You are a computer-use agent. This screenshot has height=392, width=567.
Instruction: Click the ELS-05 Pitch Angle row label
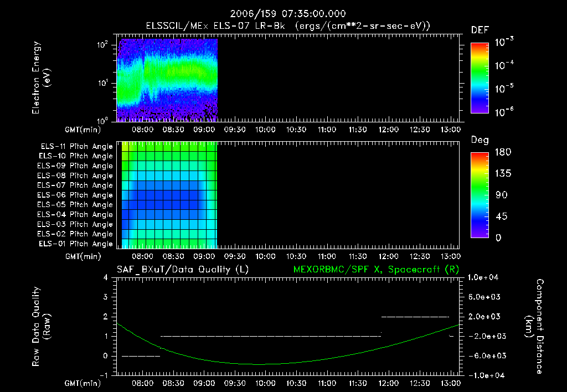(x=75, y=205)
